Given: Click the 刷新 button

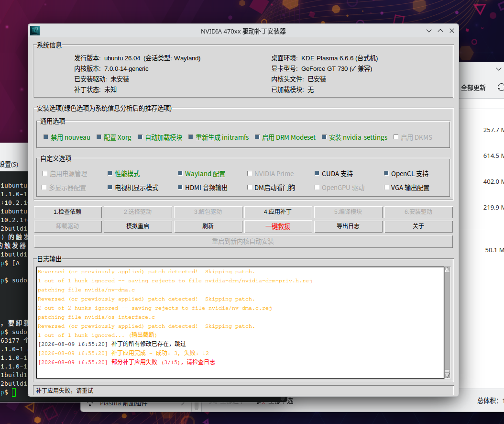Looking at the screenshot, I should pos(208,226).
